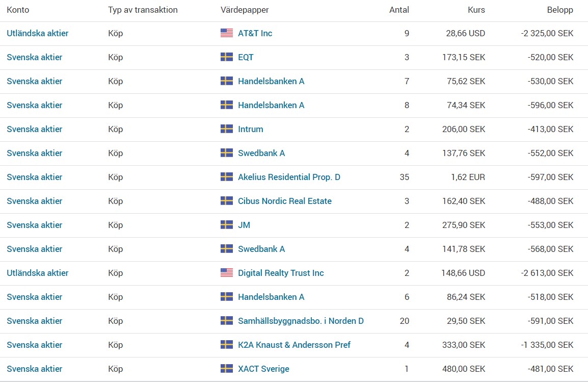The image size is (588, 382).
Task: Open Svenska aktier account in the JM row
Action: click(x=35, y=225)
